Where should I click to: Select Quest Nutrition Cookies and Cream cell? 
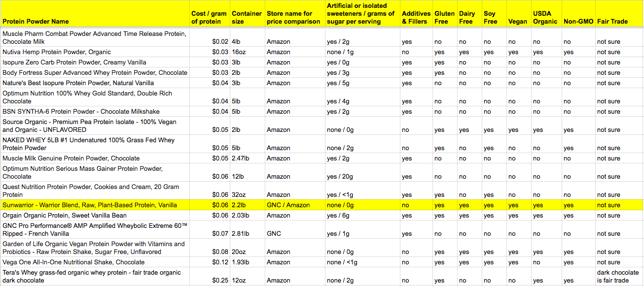(95, 191)
